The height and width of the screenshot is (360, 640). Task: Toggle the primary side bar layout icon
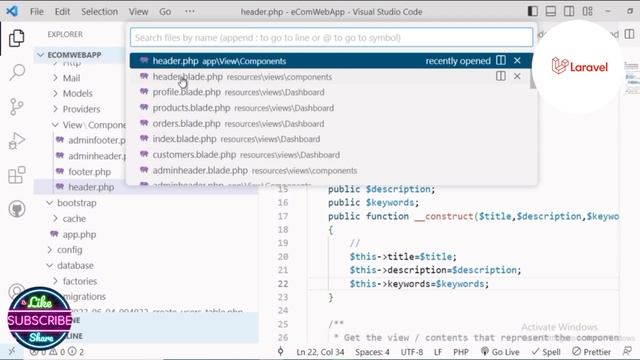coord(533,11)
